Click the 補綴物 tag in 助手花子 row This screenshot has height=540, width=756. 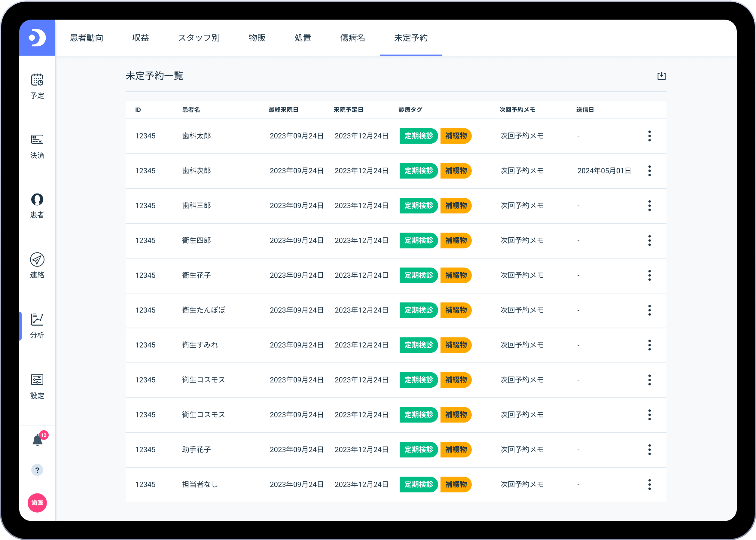tap(456, 450)
